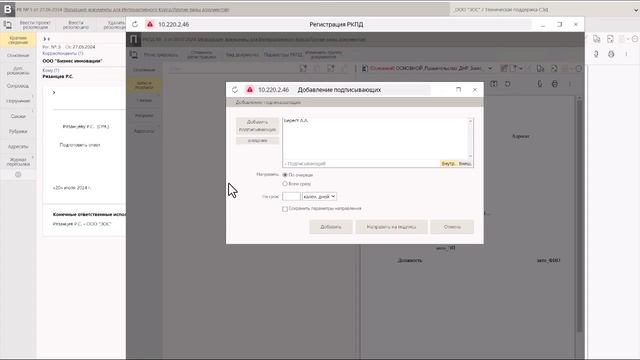The height and width of the screenshot is (360, 640).
Task: Click the round icon at the bottom of the main sidebar
Action: pos(18,175)
